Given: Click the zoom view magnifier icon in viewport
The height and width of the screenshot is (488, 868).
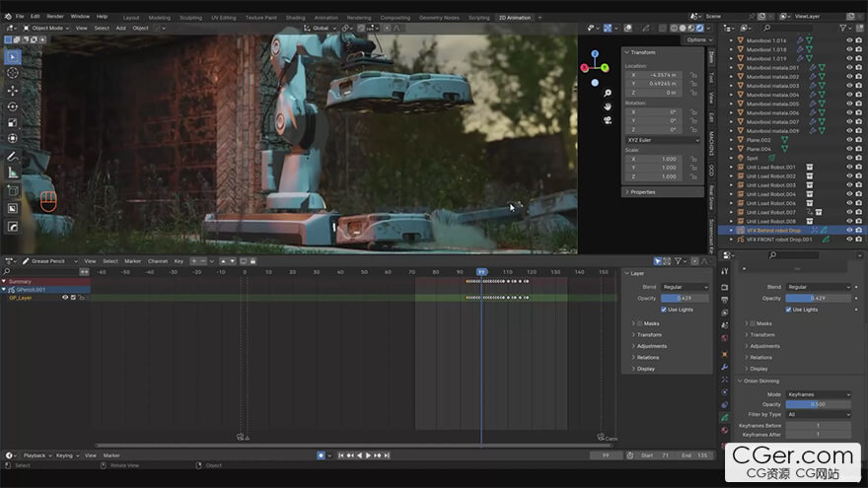Looking at the screenshot, I should (x=608, y=93).
